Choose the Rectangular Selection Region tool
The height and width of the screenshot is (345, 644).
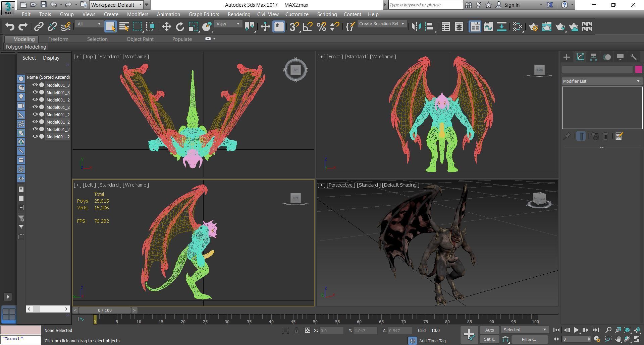(137, 27)
